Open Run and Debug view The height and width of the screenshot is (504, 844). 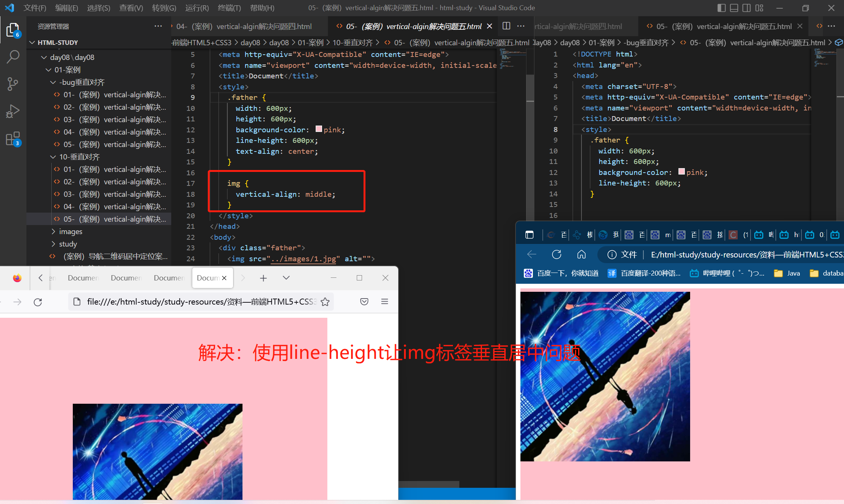(13, 111)
